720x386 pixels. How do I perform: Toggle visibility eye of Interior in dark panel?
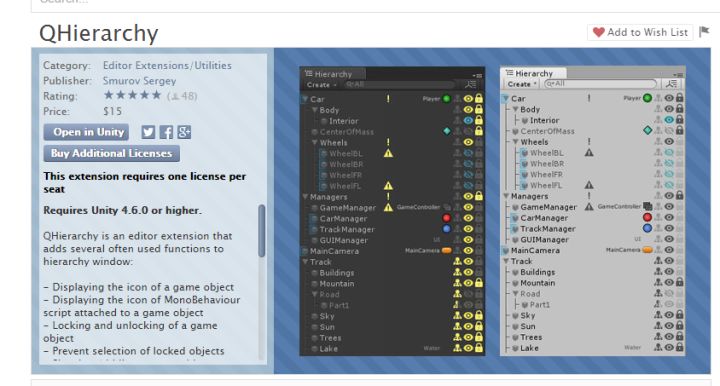click(468, 121)
